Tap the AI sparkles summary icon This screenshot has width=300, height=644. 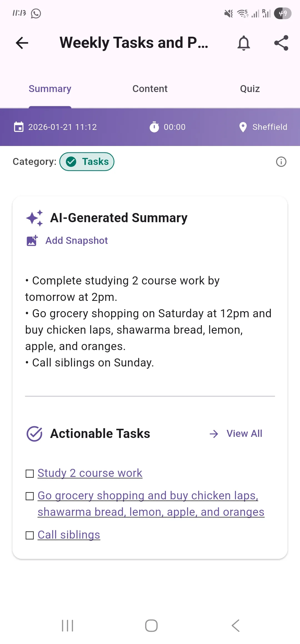(35, 218)
